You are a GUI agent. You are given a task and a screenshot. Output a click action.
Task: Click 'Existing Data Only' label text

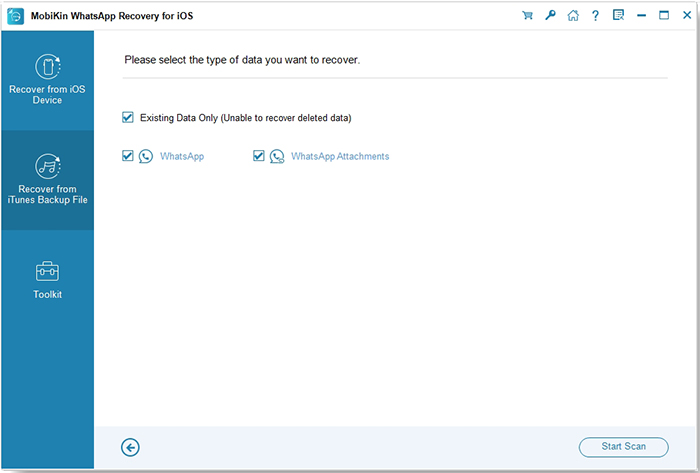coord(179,118)
